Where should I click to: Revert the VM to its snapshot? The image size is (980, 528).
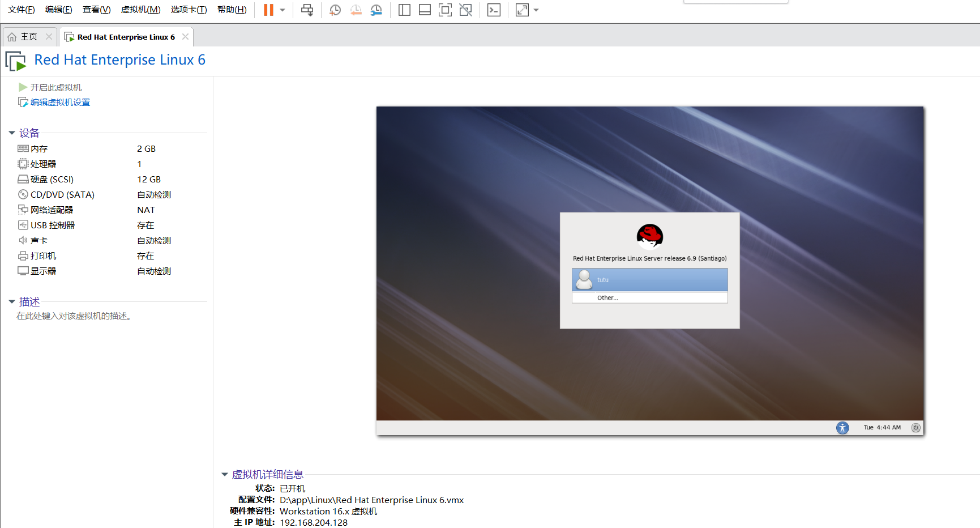(x=356, y=10)
